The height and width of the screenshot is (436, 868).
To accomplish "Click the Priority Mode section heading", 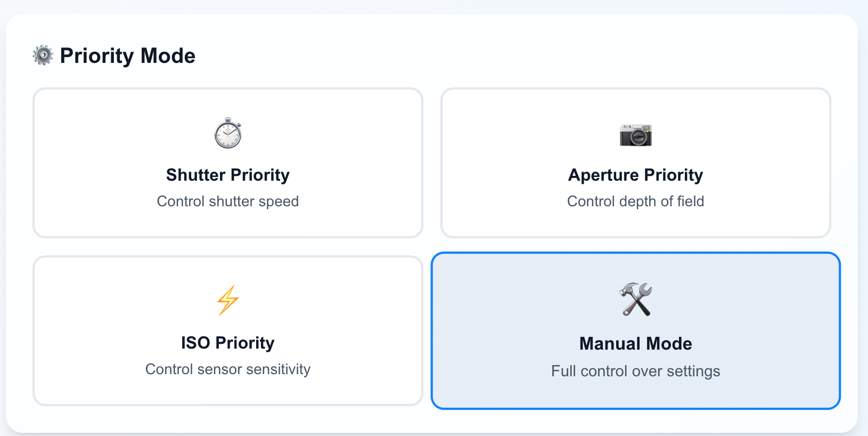I will pyautogui.click(x=128, y=55).
